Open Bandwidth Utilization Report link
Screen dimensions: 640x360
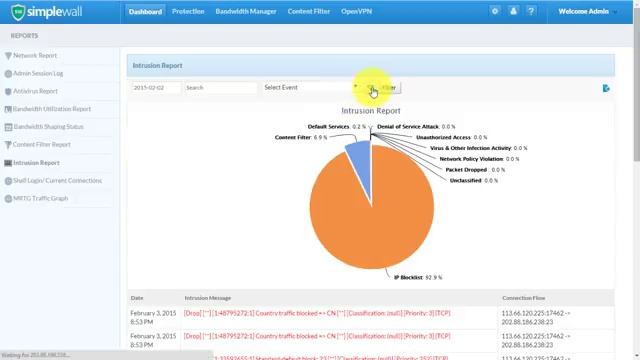pyautogui.click(x=52, y=109)
